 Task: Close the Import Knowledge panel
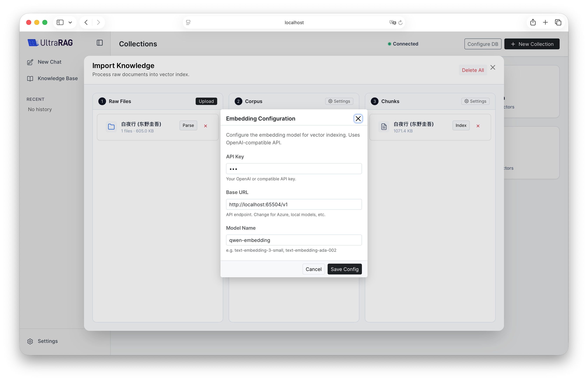click(x=493, y=67)
